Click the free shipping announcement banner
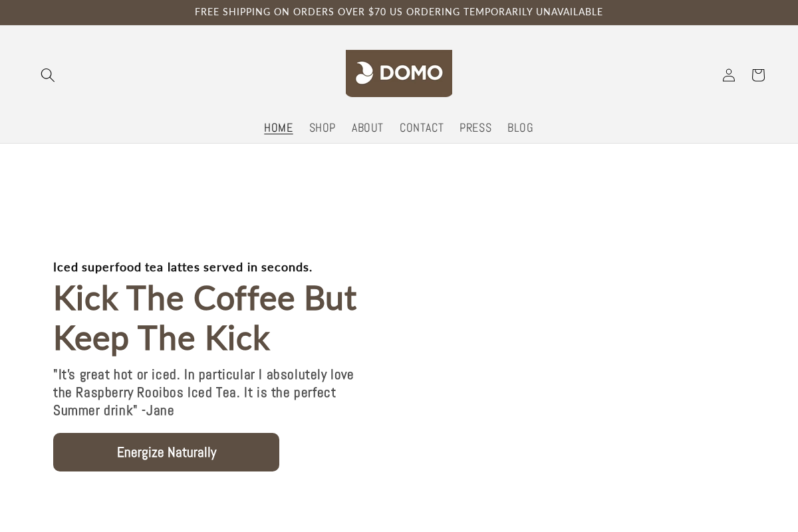 (x=399, y=12)
